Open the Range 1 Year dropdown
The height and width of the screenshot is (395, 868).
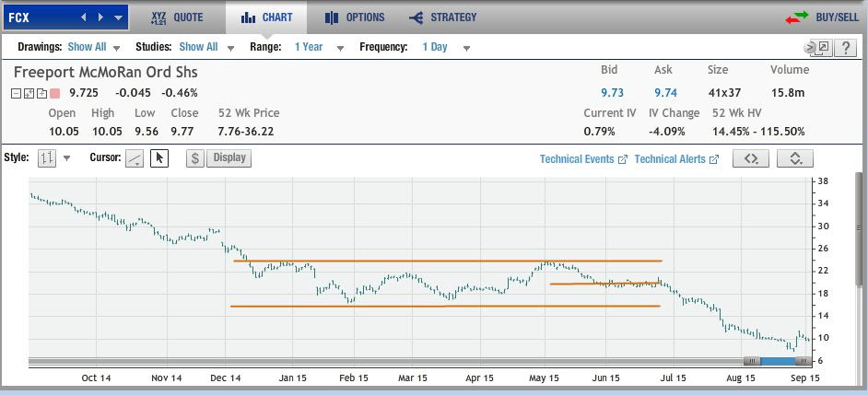click(x=319, y=47)
